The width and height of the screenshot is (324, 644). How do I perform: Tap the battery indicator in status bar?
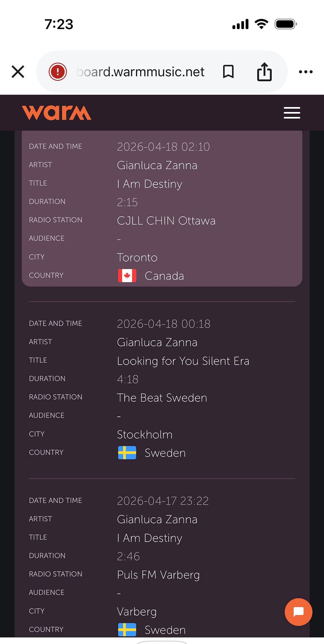285,24
